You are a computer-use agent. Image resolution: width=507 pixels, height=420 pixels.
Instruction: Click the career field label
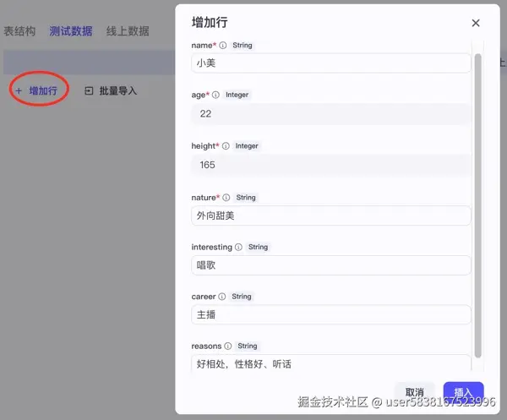(x=204, y=297)
